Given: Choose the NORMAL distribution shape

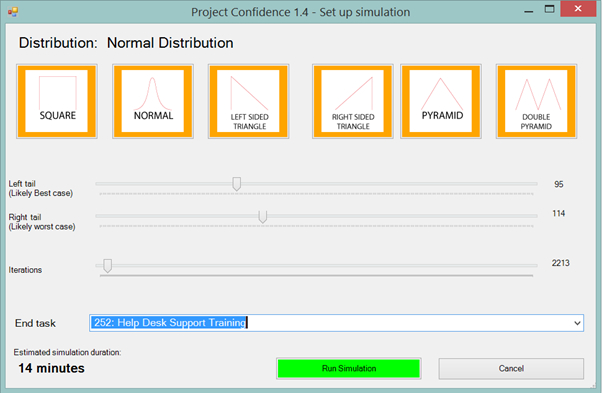Looking at the screenshot, I should point(153,101).
